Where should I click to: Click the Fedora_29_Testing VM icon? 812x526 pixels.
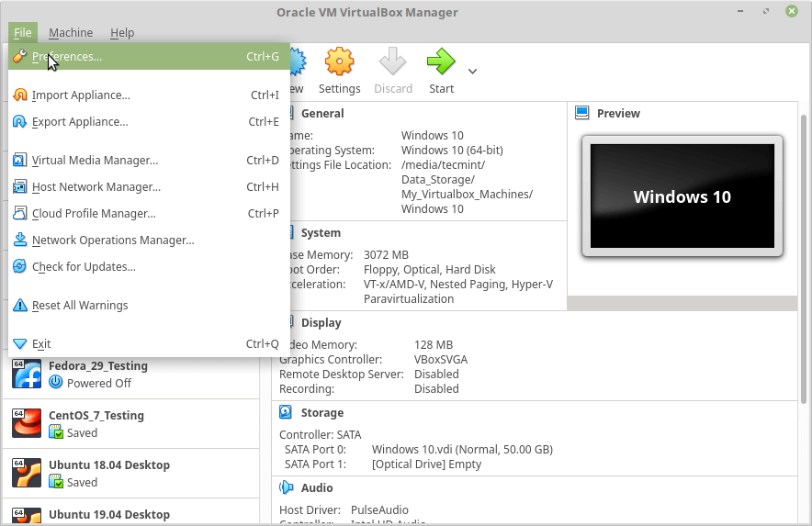(x=27, y=374)
